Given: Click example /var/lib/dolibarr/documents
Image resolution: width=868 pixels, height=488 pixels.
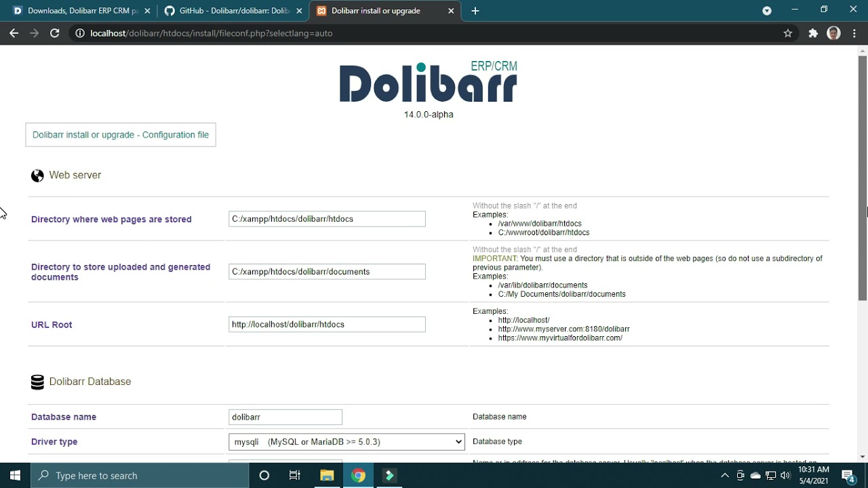Looking at the screenshot, I should click(542, 285).
